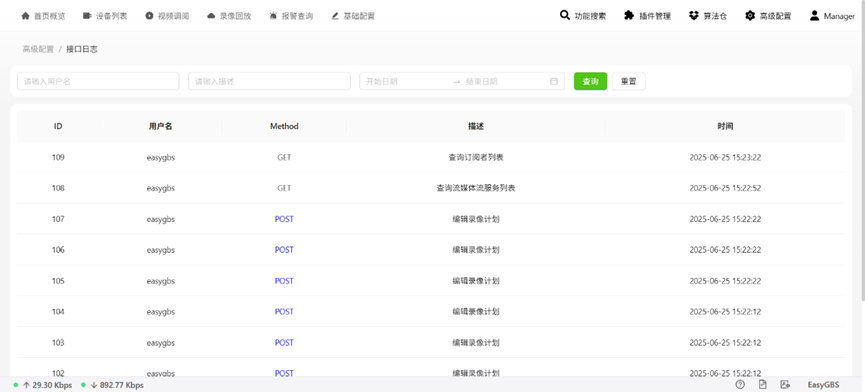Image resolution: width=865 pixels, height=392 pixels.
Task: Open 高级配置 gear in top bar
Action: pos(768,15)
